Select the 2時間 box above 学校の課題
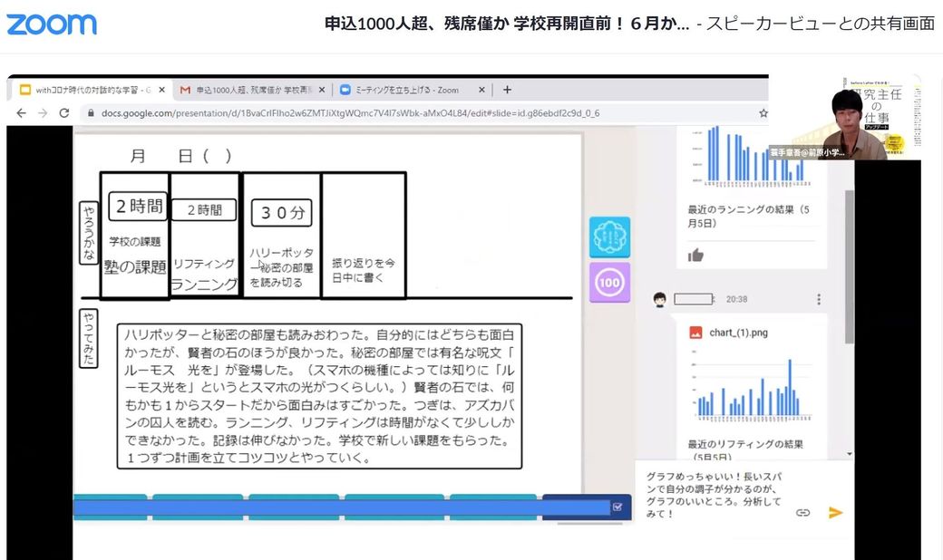Viewport: 943px width, 560px height. tap(139, 206)
